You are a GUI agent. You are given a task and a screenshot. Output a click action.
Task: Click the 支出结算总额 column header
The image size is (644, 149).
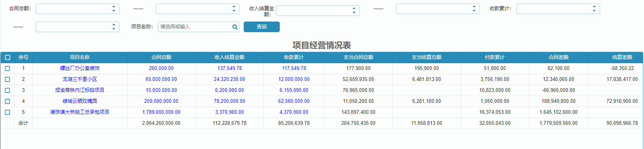pyautogui.click(x=426, y=57)
